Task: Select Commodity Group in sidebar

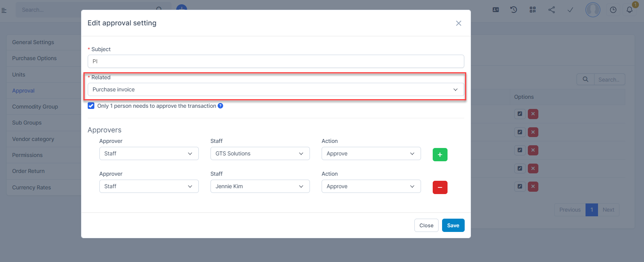Action: 35,107
